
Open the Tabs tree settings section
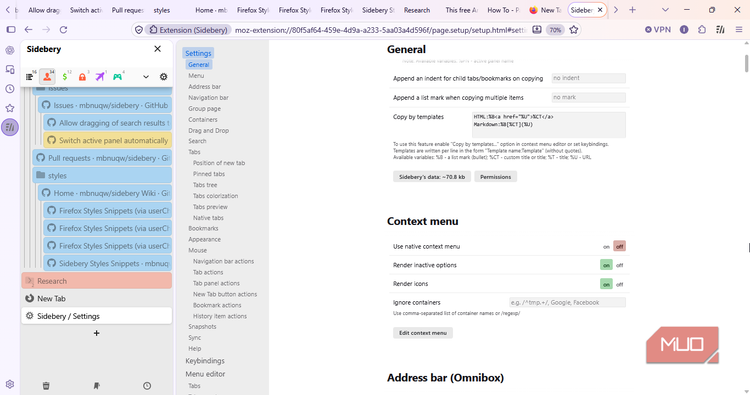[205, 185]
